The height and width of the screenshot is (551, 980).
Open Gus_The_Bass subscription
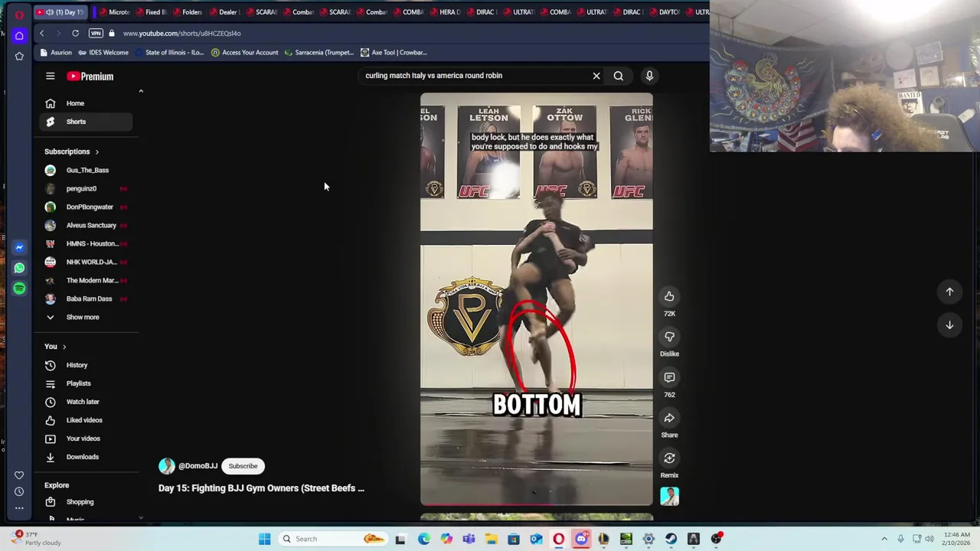pos(85,170)
